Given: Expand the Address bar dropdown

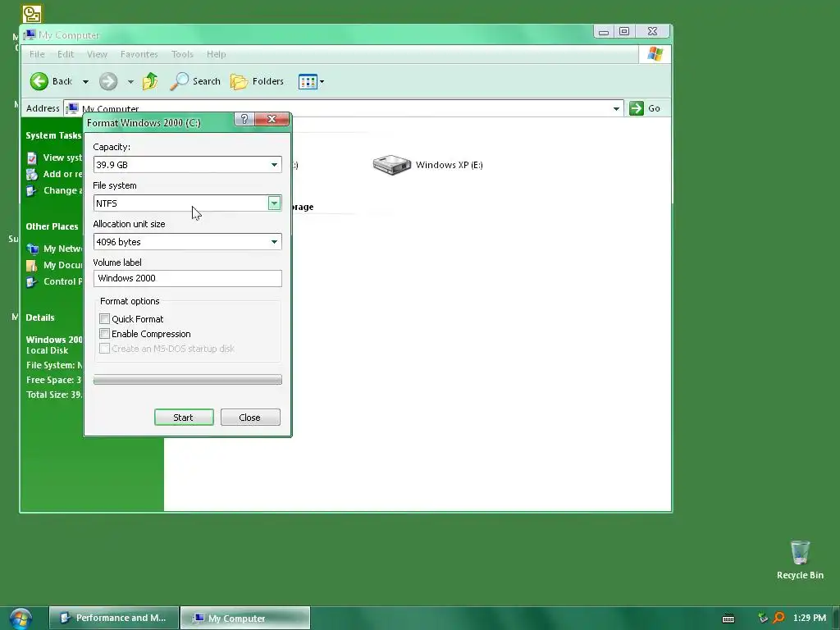Looking at the screenshot, I should point(616,109).
